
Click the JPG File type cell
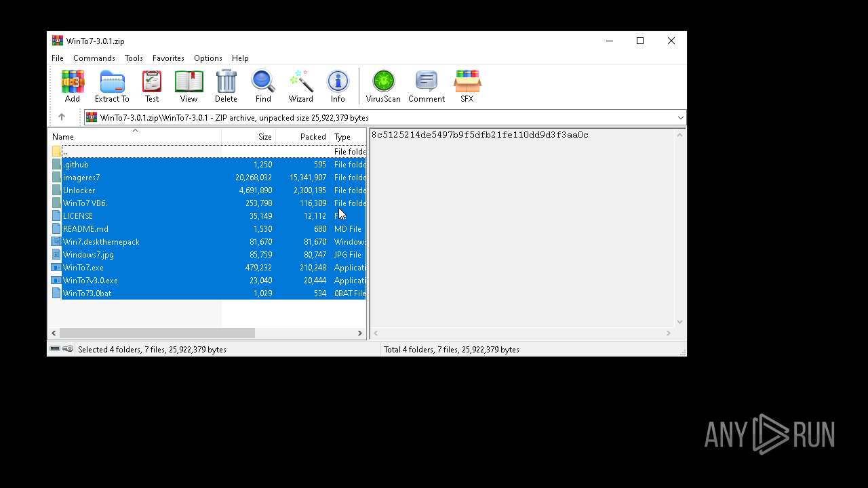click(348, 255)
